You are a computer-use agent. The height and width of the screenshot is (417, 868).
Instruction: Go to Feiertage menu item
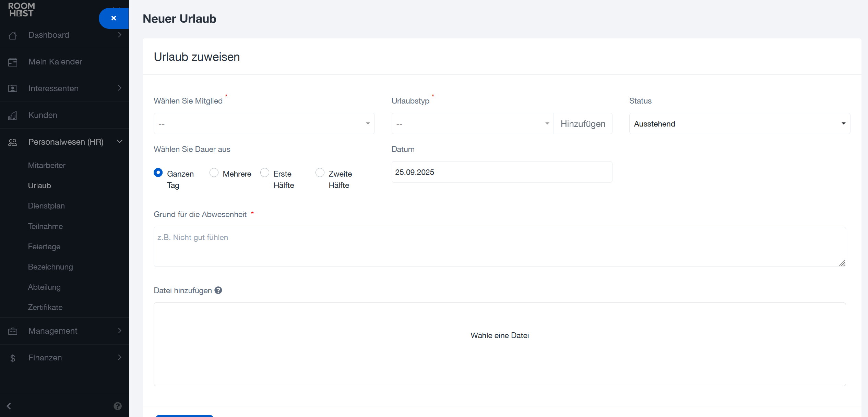[x=44, y=247]
